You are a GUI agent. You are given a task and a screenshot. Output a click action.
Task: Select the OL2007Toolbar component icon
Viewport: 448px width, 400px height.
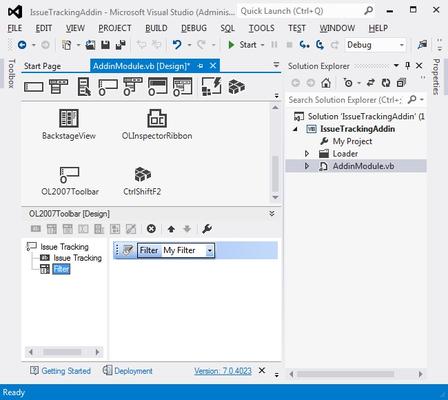(69, 175)
